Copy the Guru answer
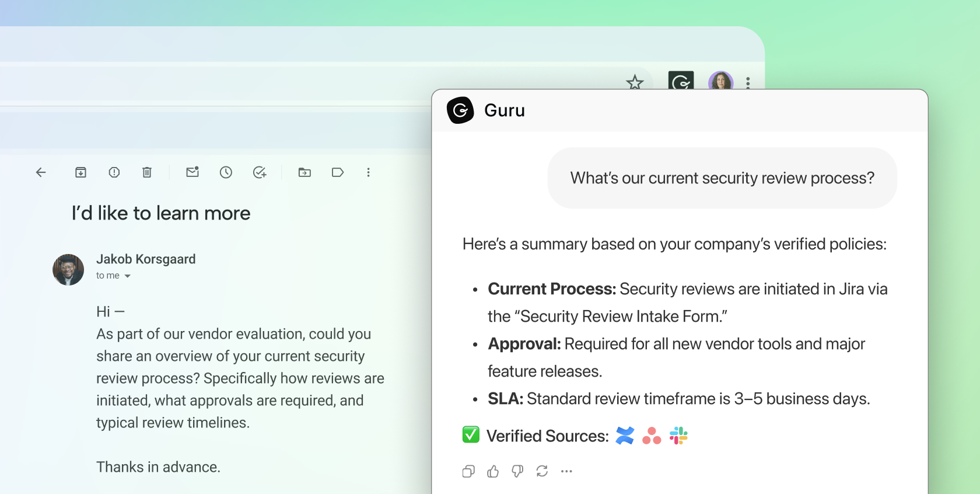This screenshot has height=494, width=980. tap(468, 471)
